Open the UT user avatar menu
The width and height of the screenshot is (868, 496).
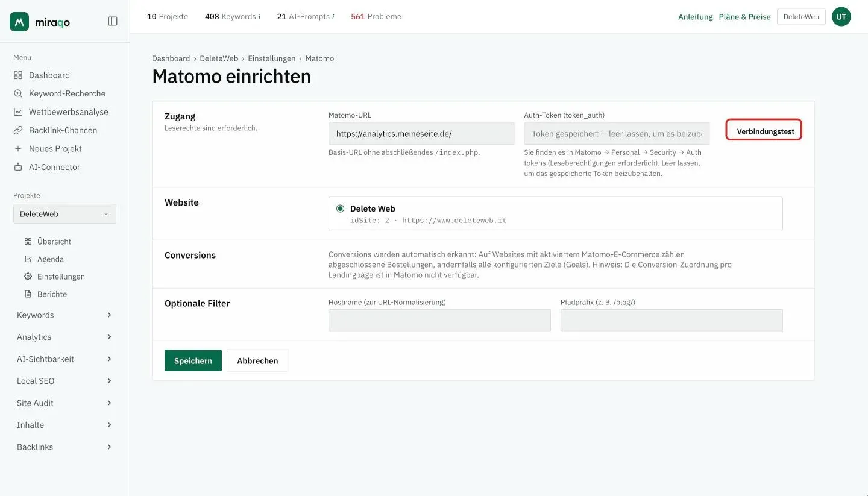(x=841, y=17)
